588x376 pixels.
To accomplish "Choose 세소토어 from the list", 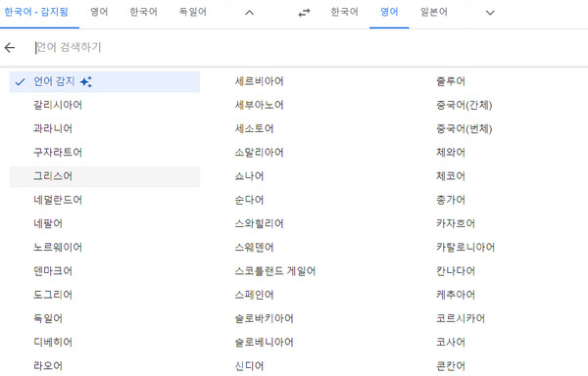I will point(254,129).
